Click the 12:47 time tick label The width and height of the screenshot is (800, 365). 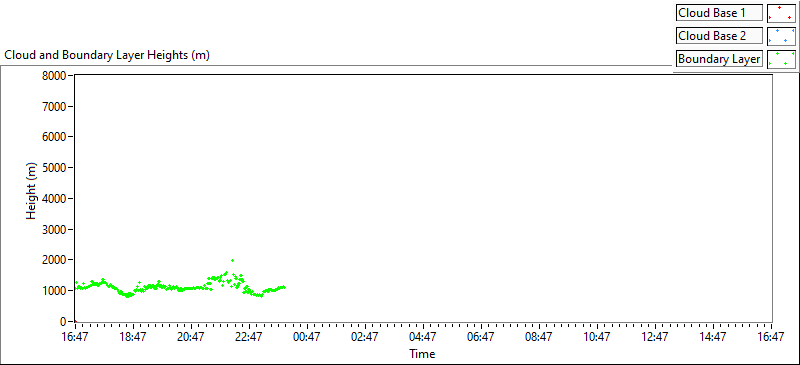pos(655,336)
